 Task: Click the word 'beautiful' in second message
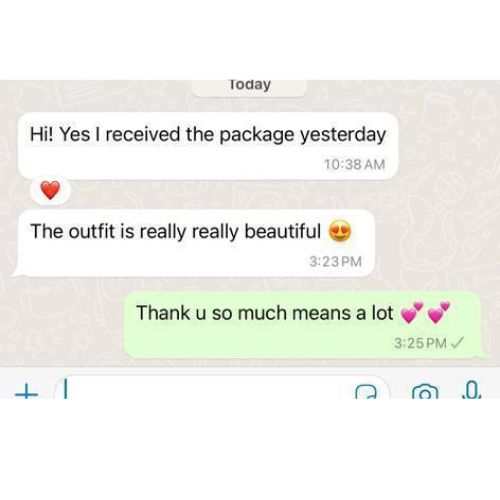tap(283, 231)
